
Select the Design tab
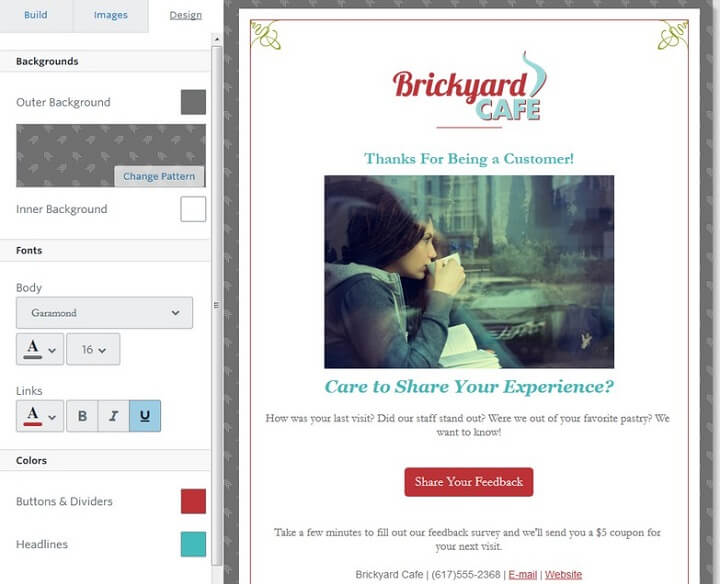(x=186, y=15)
